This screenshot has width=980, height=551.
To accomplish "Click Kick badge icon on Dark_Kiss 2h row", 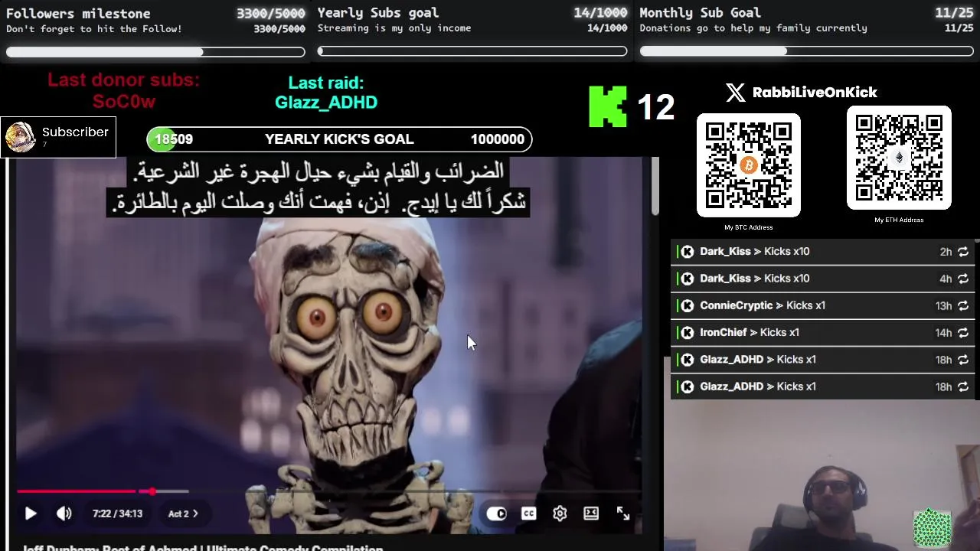I will tap(688, 251).
